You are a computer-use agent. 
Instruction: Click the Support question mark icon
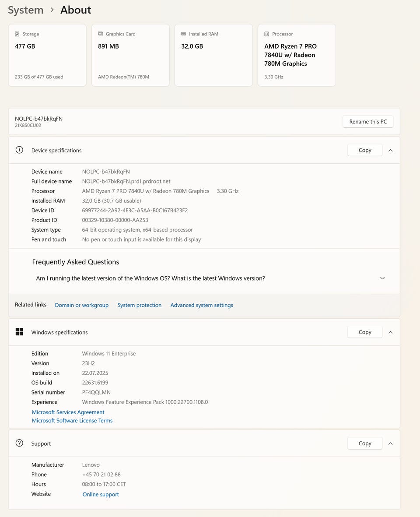[x=19, y=443]
